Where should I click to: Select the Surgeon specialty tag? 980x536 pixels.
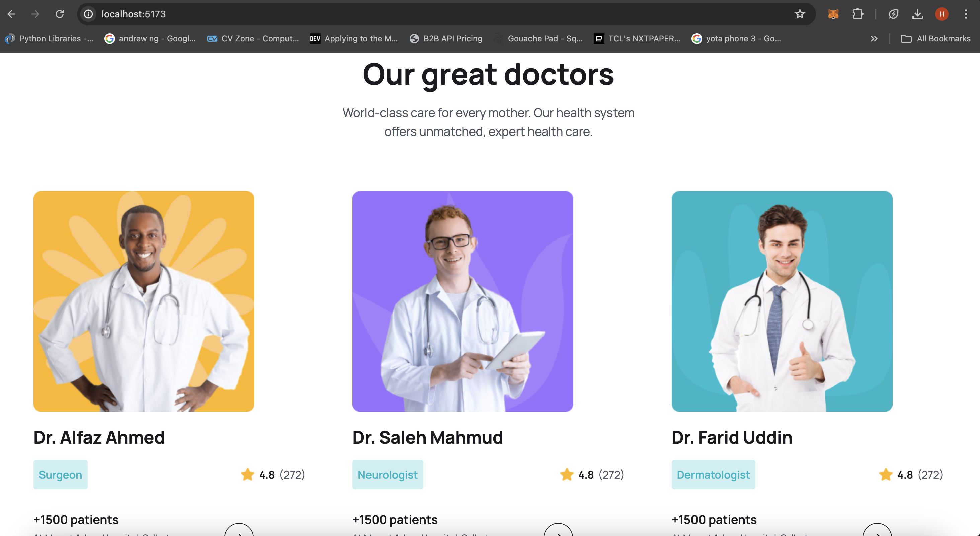pos(61,475)
